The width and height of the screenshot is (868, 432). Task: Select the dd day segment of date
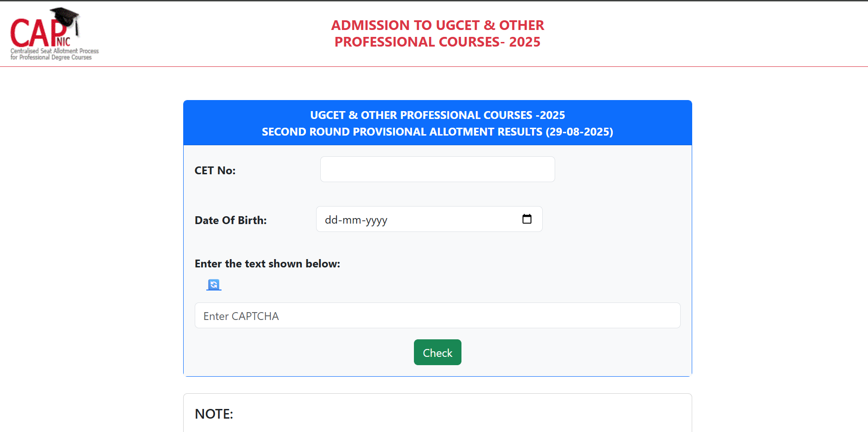tap(331, 220)
